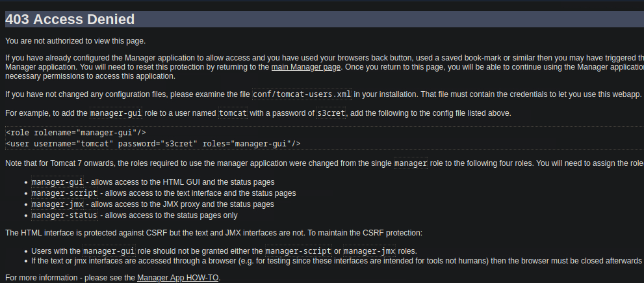
Task: Click "manager-script" code in the CSRF bullet
Action: (x=298, y=250)
